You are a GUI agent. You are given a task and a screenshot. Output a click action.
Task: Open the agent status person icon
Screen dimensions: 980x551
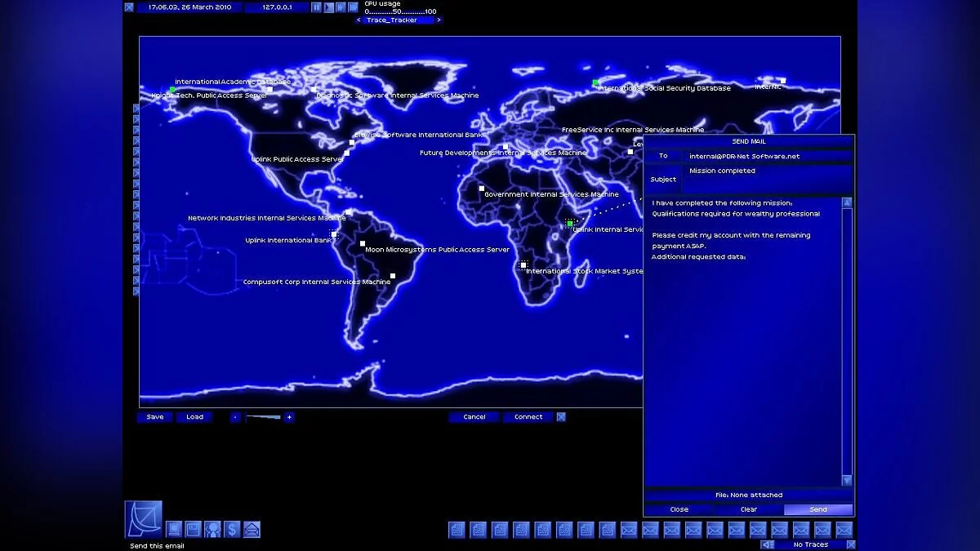[212, 529]
